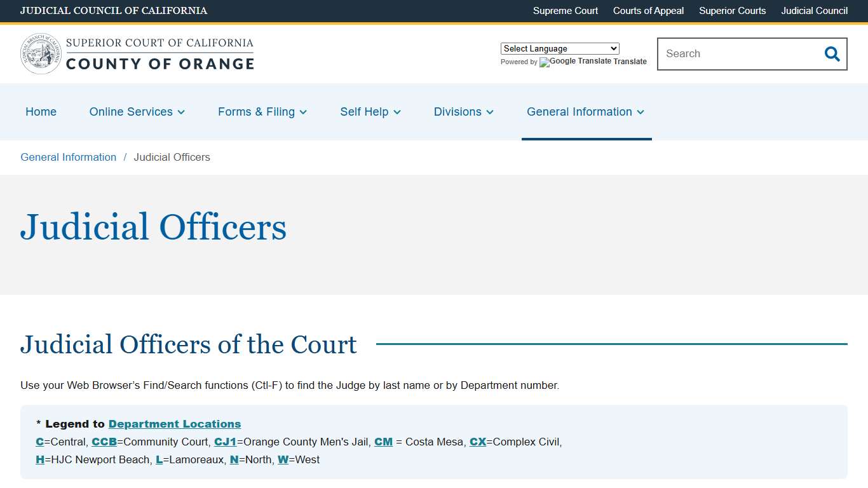Open the Courts of Appeal link
This screenshot has width=868, height=488.
coord(648,11)
